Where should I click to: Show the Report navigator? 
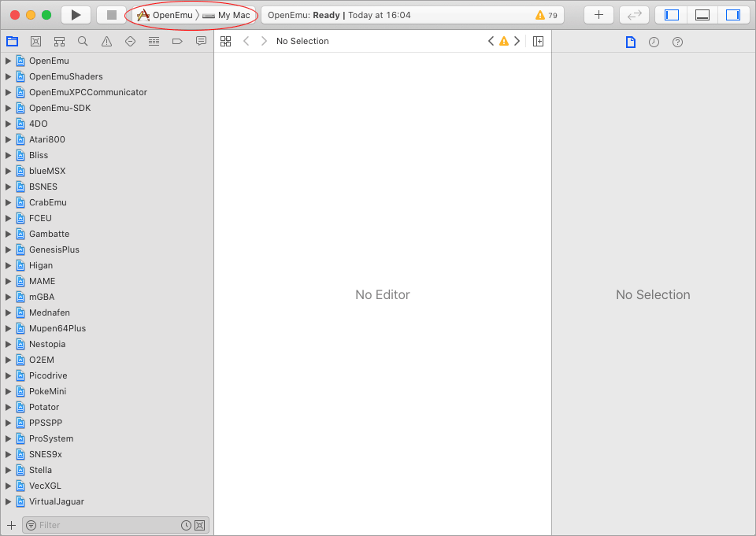point(201,42)
